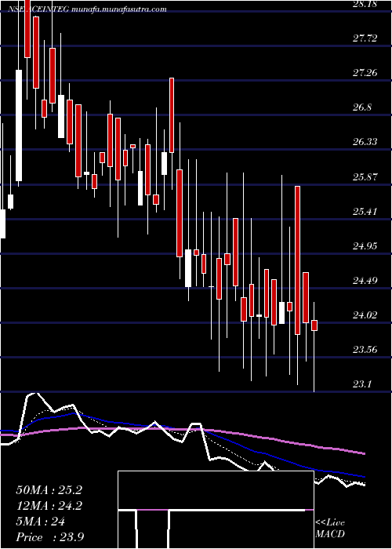
Task: Click the big white candle near 27.26
Action: click(19, 125)
